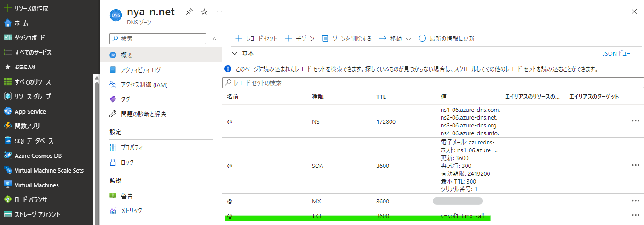Screen dimensions: 644x225
Task: Open the JSON view link
Action: (616, 54)
